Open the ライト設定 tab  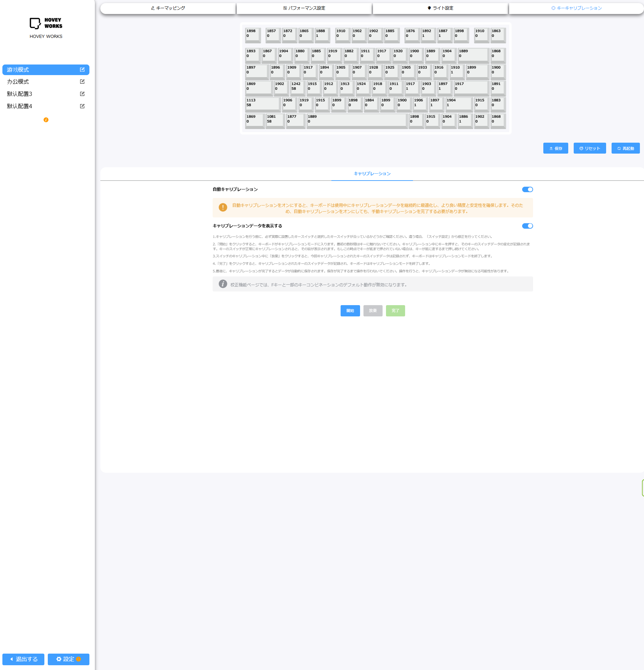click(440, 8)
